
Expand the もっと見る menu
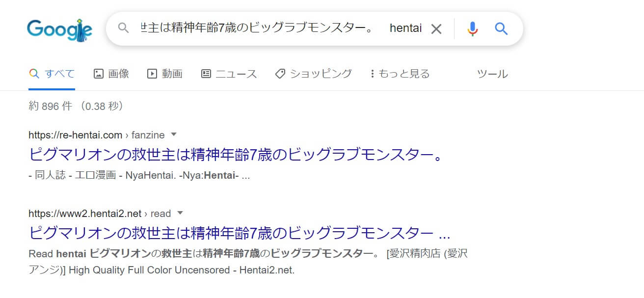pyautogui.click(x=400, y=74)
